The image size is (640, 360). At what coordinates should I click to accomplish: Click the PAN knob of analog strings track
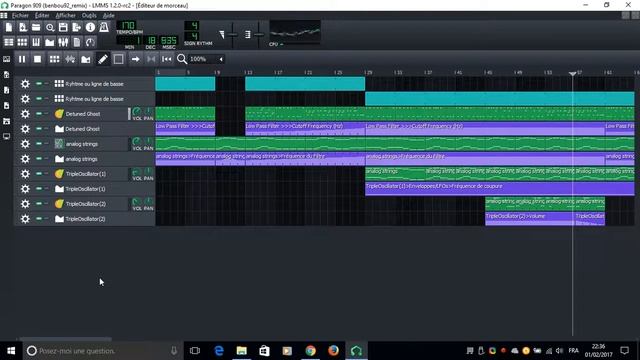click(x=149, y=141)
